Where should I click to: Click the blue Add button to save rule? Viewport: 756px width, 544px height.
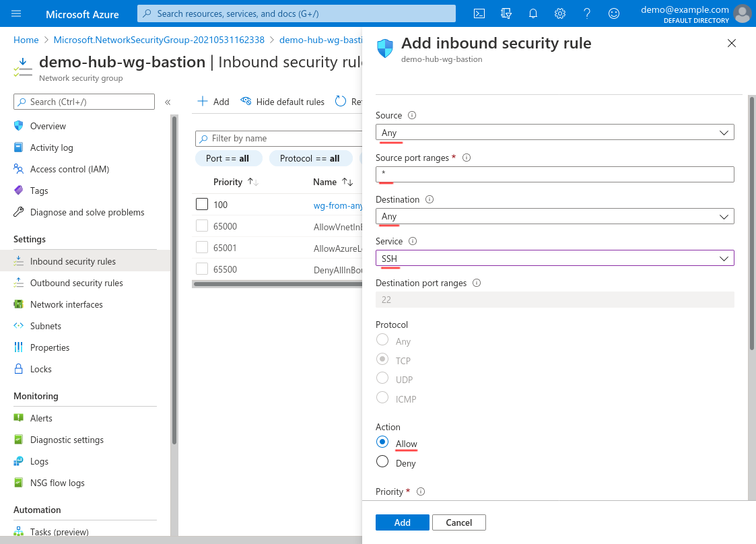click(x=402, y=522)
